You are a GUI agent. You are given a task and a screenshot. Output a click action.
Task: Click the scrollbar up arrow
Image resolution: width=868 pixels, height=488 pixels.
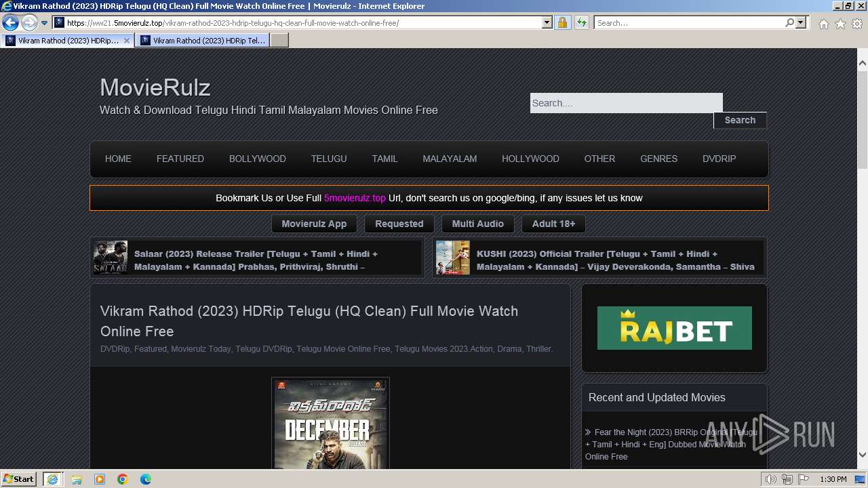(863, 63)
